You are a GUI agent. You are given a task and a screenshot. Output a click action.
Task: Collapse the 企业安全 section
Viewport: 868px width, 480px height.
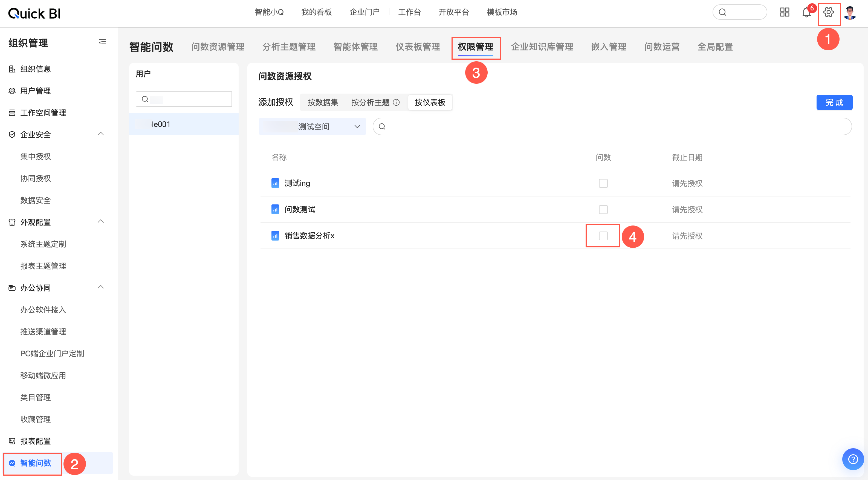point(100,134)
